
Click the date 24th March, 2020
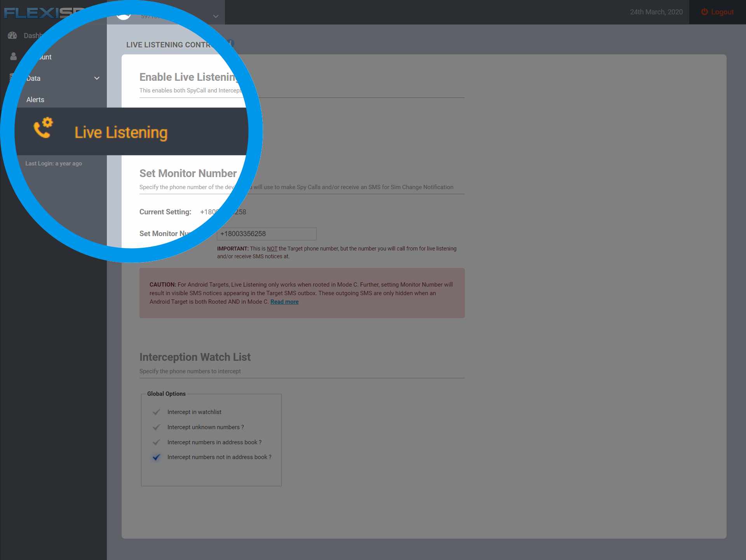pos(656,12)
